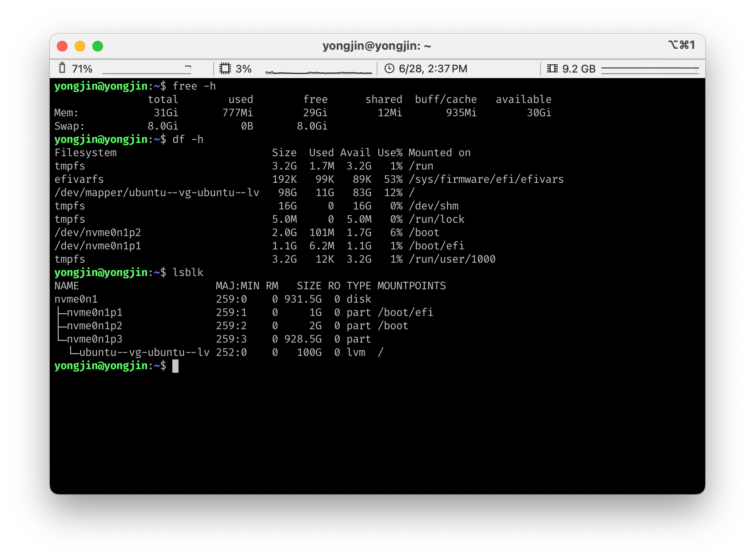This screenshot has height=560, width=755.
Task: Click the memory usage graph line
Action: click(650, 69)
